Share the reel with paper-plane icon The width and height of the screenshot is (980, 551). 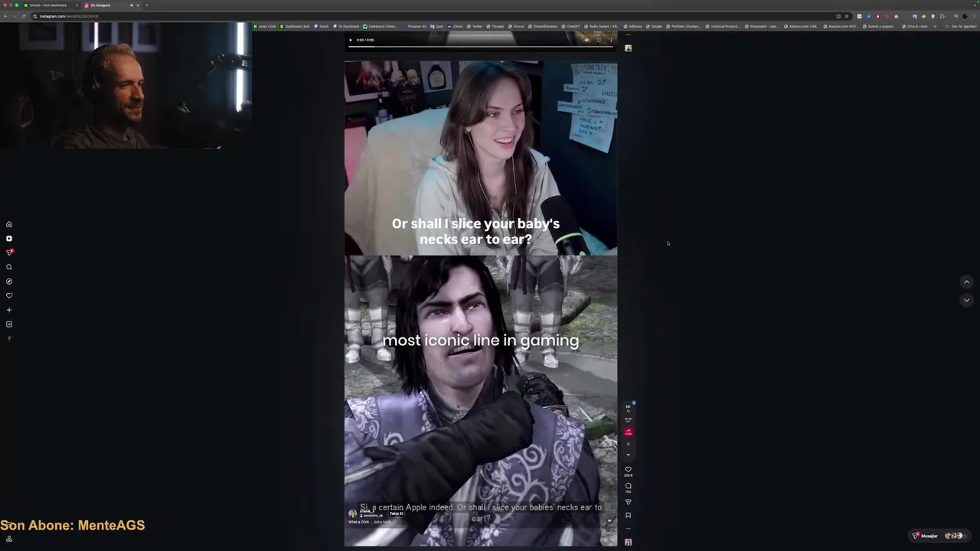click(628, 502)
